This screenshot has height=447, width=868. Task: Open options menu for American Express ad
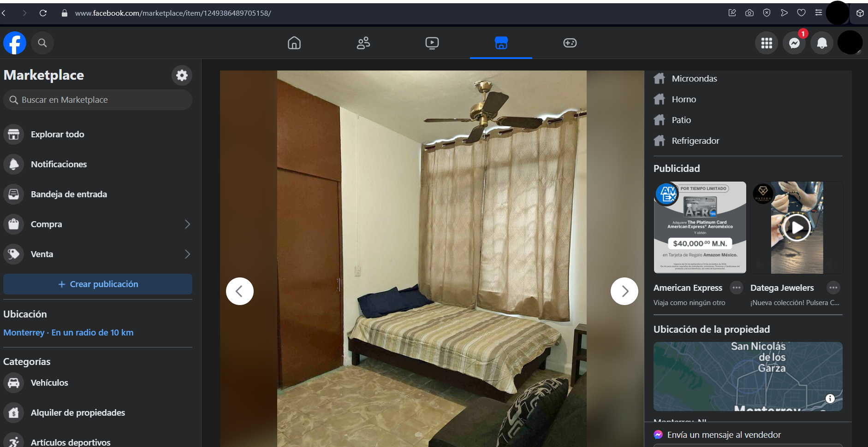736,287
